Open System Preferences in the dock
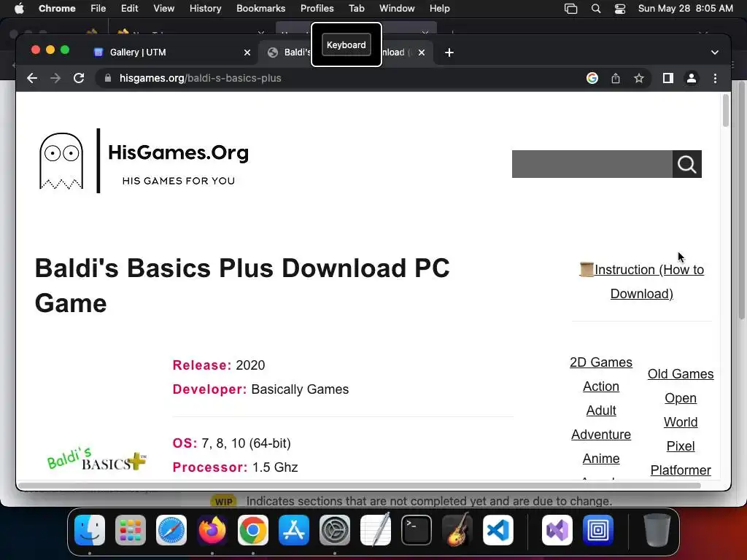The height and width of the screenshot is (560, 747). 335,530
